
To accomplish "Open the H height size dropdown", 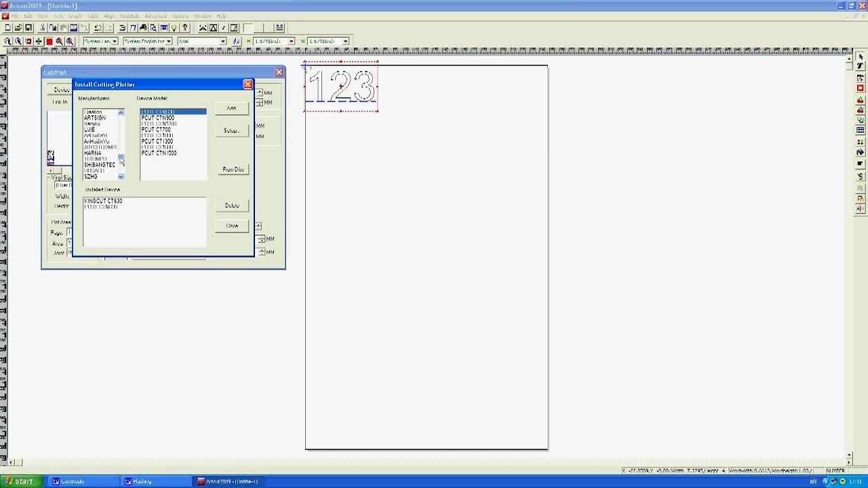I will click(x=291, y=41).
